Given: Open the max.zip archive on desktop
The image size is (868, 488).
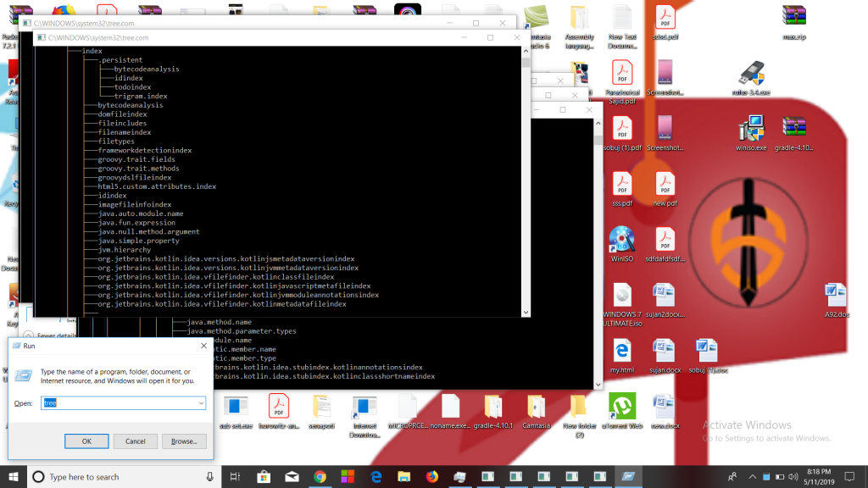Looking at the screenshot, I should 793,18.
